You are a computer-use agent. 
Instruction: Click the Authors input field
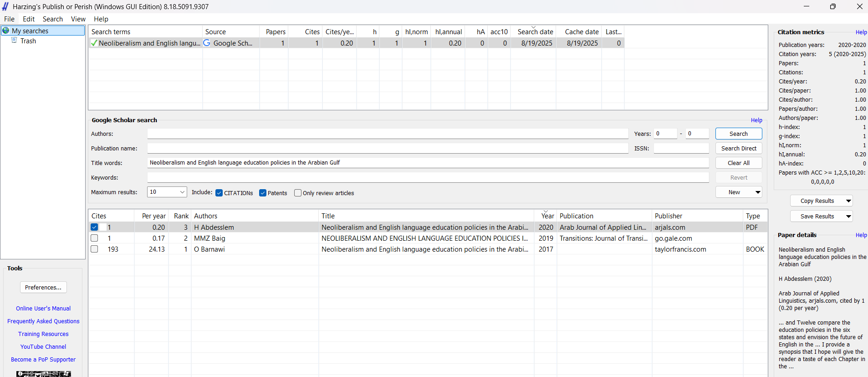[388, 134]
